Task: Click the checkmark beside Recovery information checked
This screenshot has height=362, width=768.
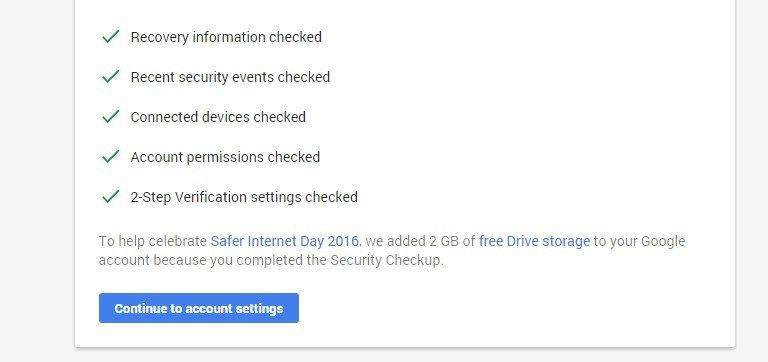Action: [111, 37]
